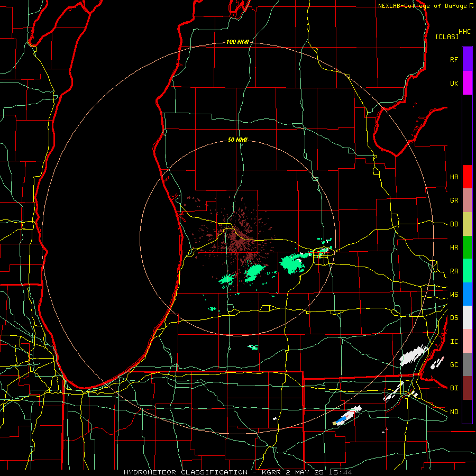476x476 pixels.
Task: Click the WS legend label
Action: pos(454,295)
